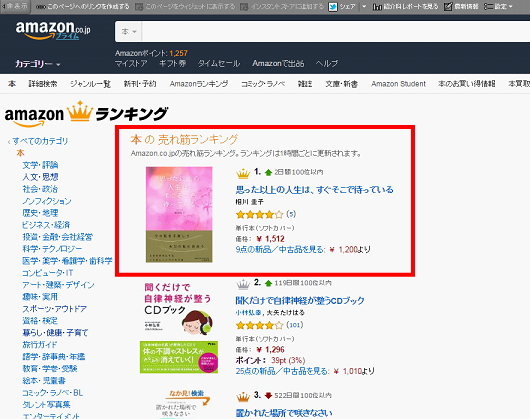This screenshot has width=530, height=419.
Task: Click 最新情報 in the associates toolbar
Action: 461,6
